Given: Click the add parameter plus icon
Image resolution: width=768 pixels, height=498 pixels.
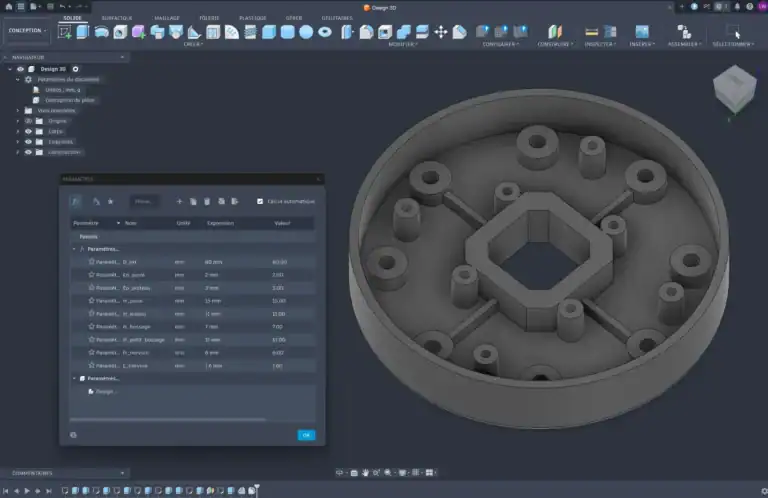Looking at the screenshot, I should pos(179,201).
